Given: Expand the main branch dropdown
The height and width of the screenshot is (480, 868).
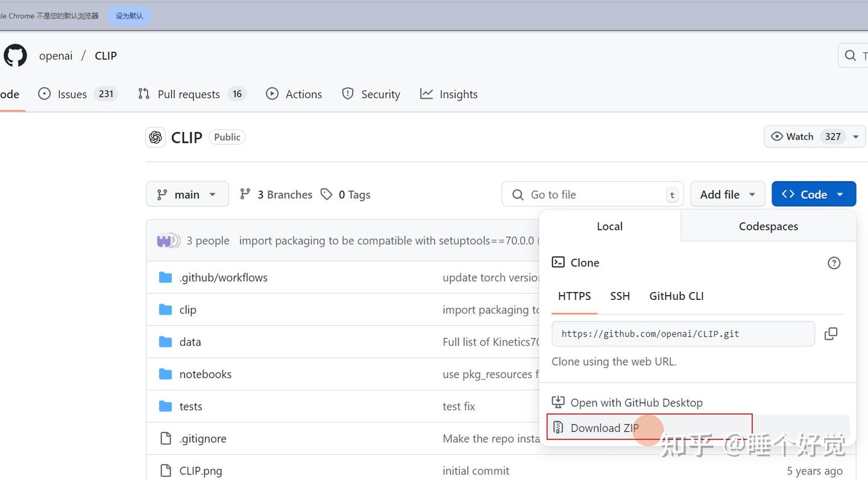Looking at the screenshot, I should pos(187,194).
